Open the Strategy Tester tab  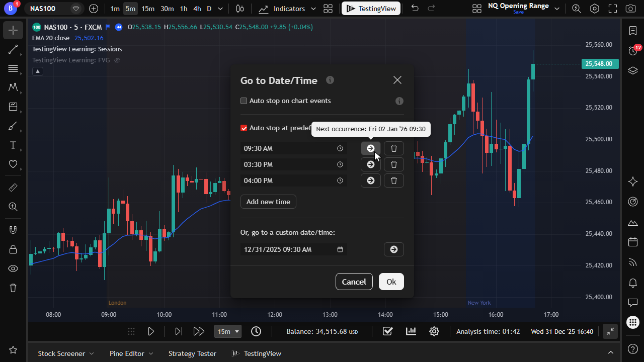coord(192,353)
